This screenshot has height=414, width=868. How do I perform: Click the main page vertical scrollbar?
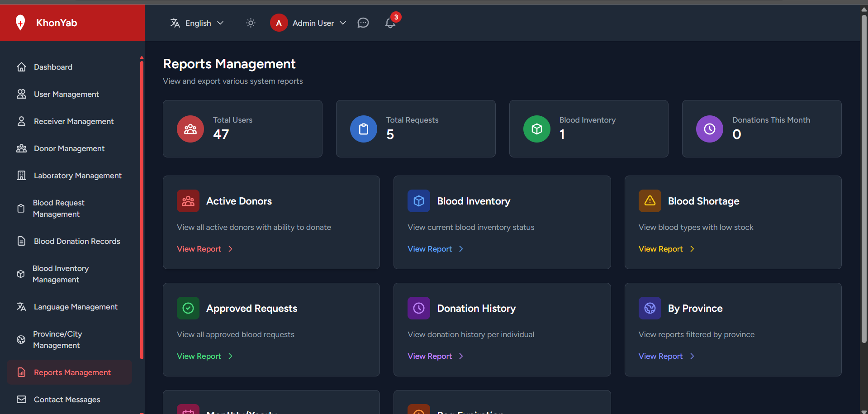pos(864,179)
